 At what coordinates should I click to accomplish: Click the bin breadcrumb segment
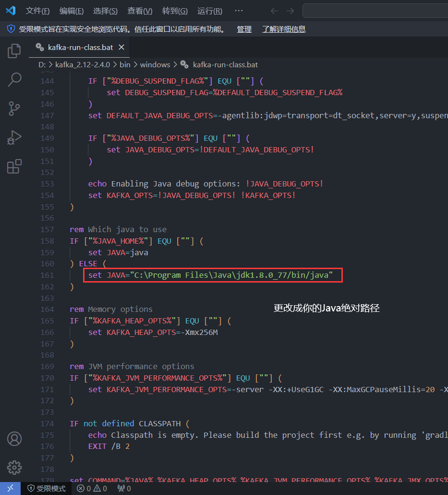(125, 65)
